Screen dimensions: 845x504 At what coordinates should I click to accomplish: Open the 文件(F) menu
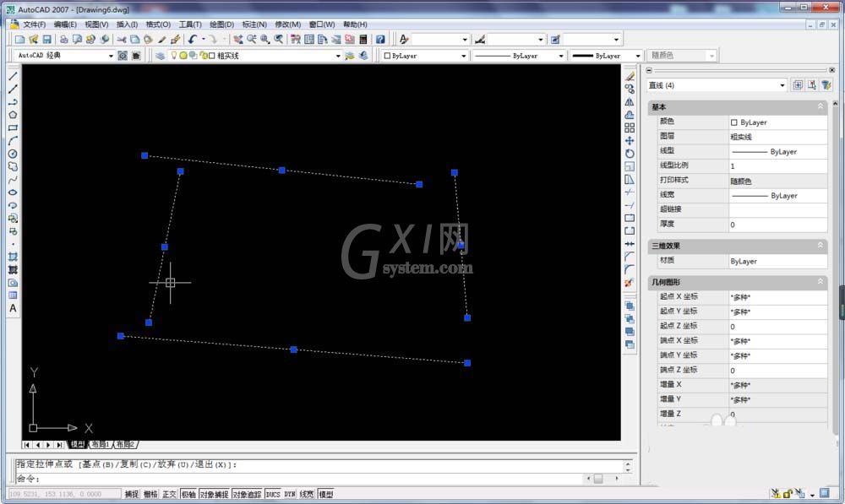pos(34,24)
